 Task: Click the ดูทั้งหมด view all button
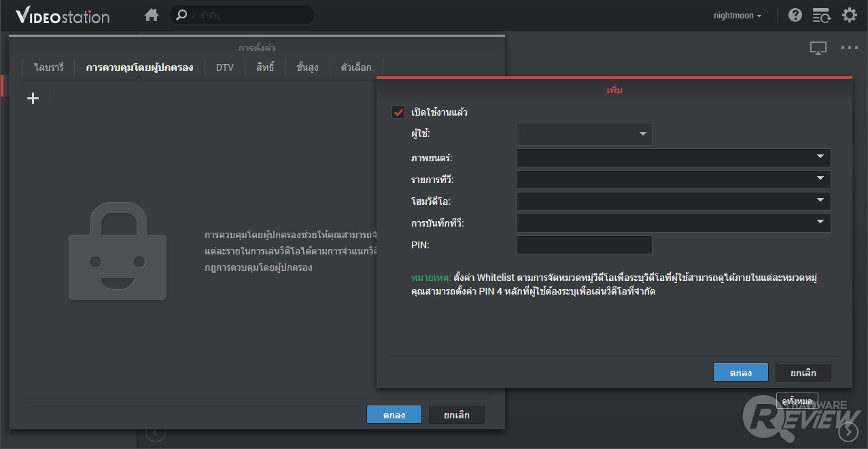point(797,401)
